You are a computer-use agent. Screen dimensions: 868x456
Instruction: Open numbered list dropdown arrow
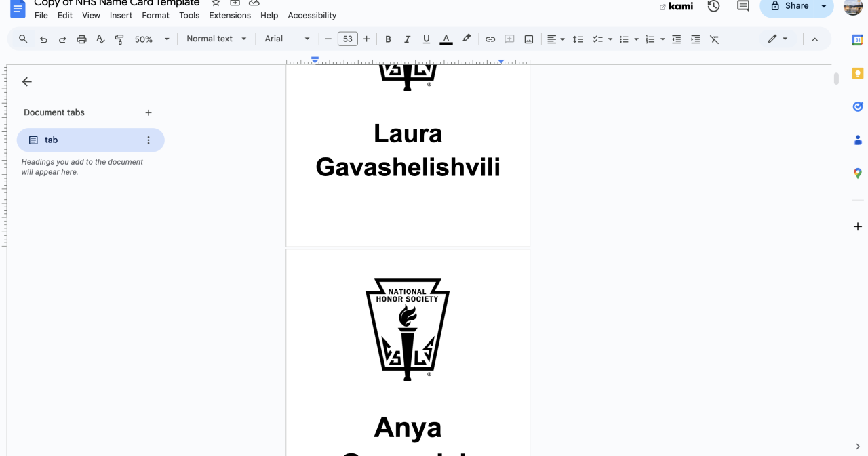663,39
